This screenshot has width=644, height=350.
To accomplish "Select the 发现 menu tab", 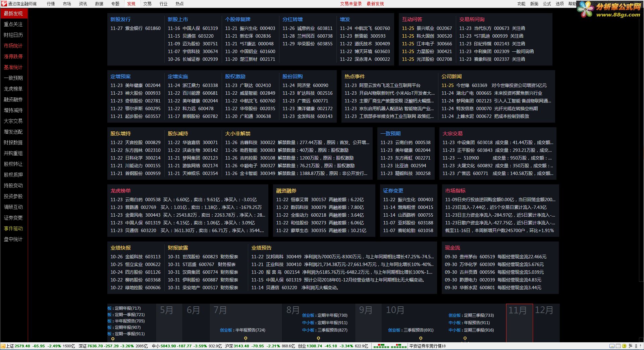I will tap(131, 4).
